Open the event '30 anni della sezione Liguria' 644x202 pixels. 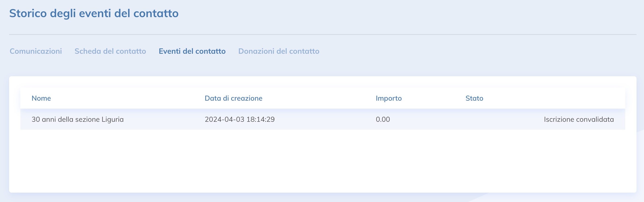(78, 120)
